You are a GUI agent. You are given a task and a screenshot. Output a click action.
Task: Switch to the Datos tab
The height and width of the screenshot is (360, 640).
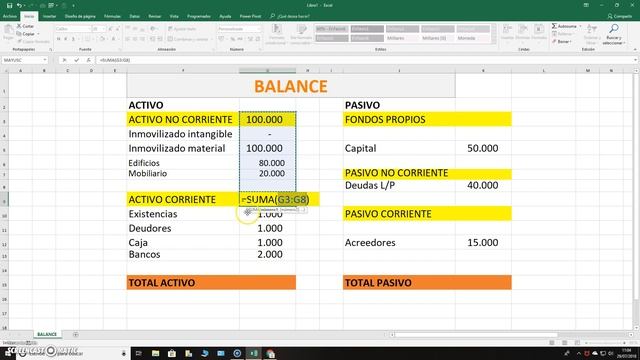[134, 16]
